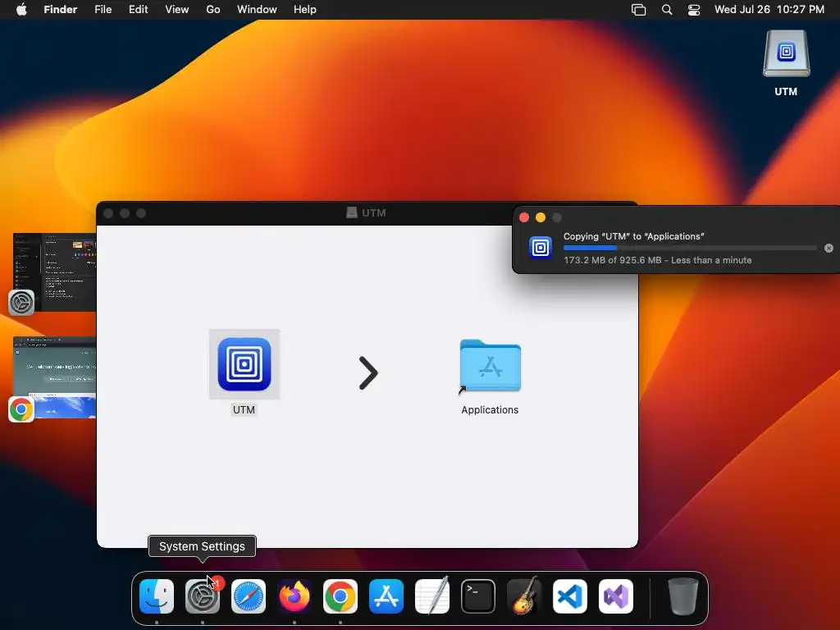840x630 pixels.
Task: Select the Applications folder shortcut
Action: tap(491, 366)
